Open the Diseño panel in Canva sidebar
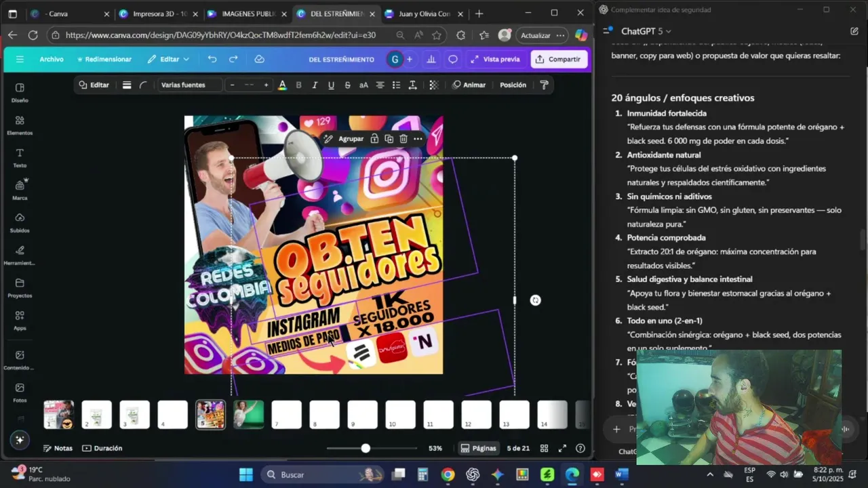Screen dimensions: 868x488 pyautogui.click(x=20, y=92)
